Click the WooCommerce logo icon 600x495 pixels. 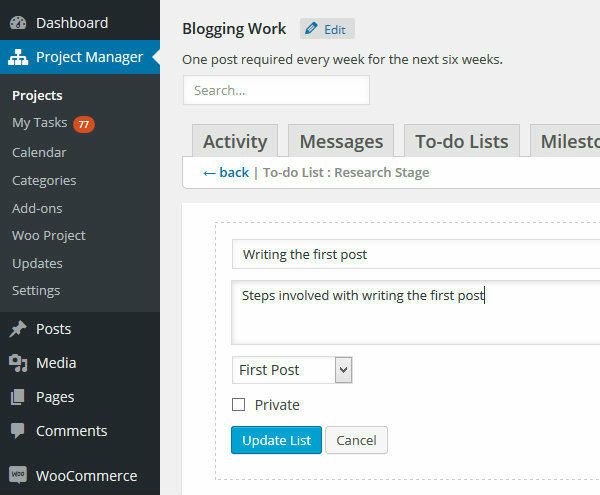[x=17, y=476]
